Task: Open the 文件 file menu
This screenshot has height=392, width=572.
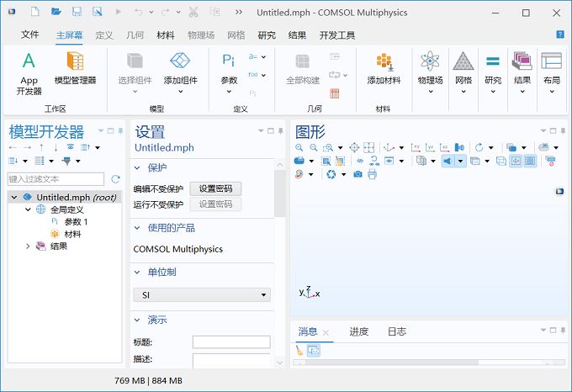Action: click(x=29, y=35)
